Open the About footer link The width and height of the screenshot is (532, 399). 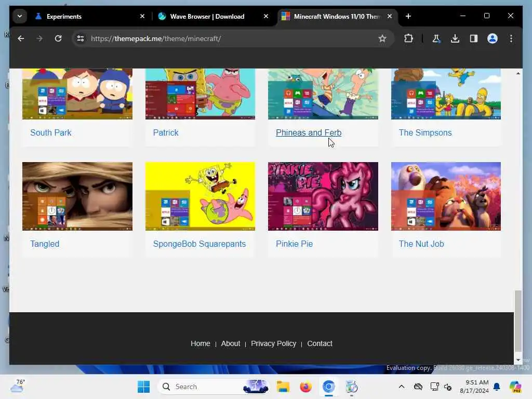pyautogui.click(x=231, y=344)
